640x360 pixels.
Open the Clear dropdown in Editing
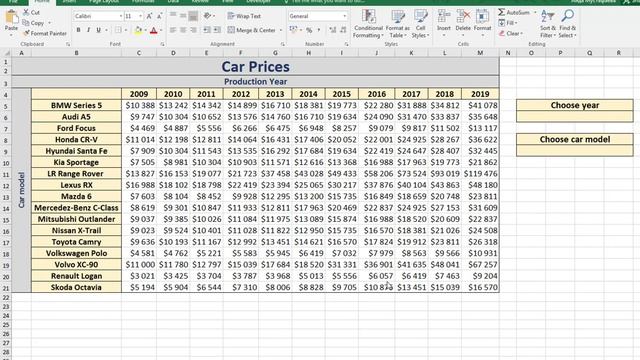coord(510,33)
